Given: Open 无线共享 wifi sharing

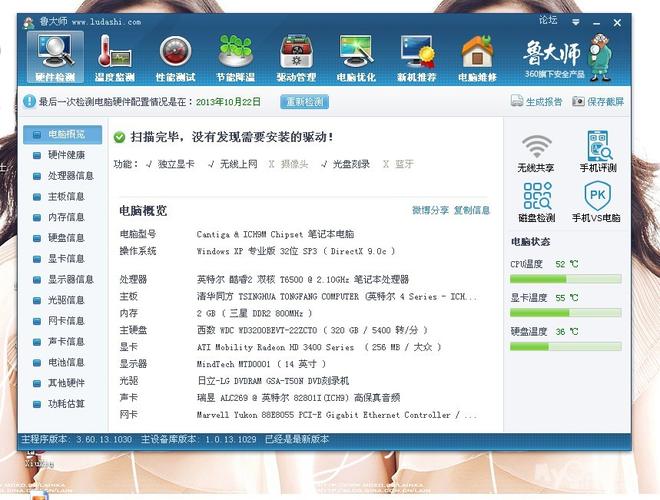Looking at the screenshot, I should pyautogui.click(x=536, y=153).
